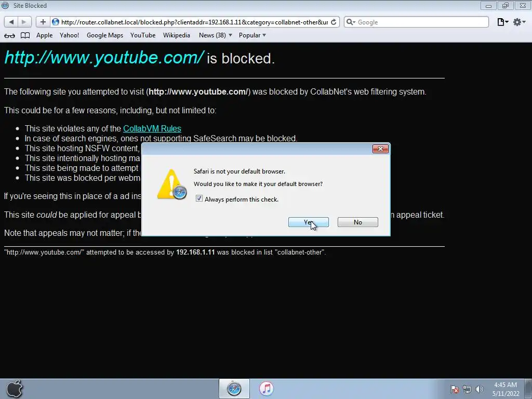532x399 pixels.
Task: Expand the Popular bookmarks folder
Action: [x=252, y=35]
